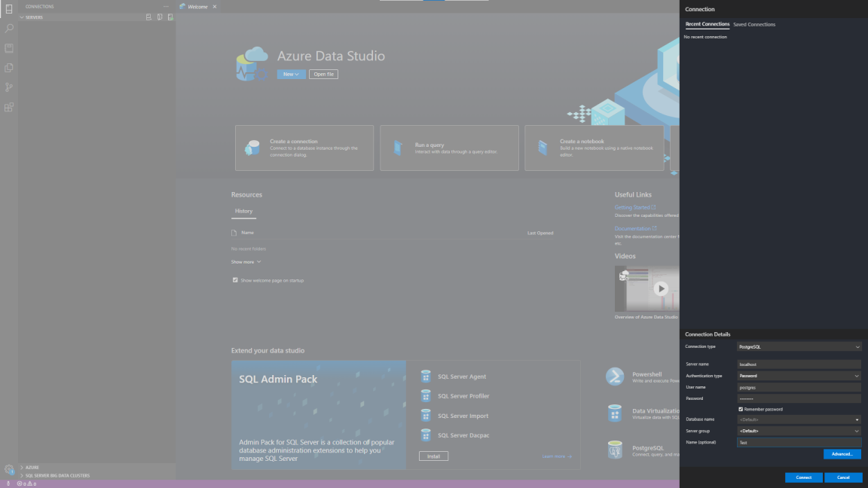Click the Show Active Connections icon
Screen dimensions: 868x488
click(170, 17)
